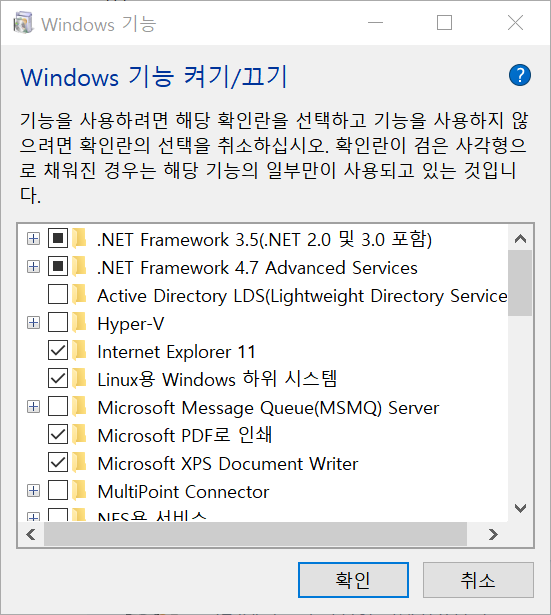Click folder icon beside Active Directory LDS
This screenshot has height=615, width=551.
80,295
